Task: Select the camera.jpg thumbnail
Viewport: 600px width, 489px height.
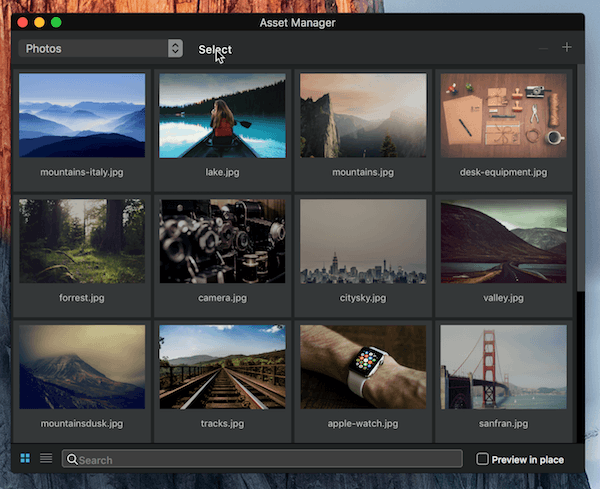Action: [x=222, y=241]
